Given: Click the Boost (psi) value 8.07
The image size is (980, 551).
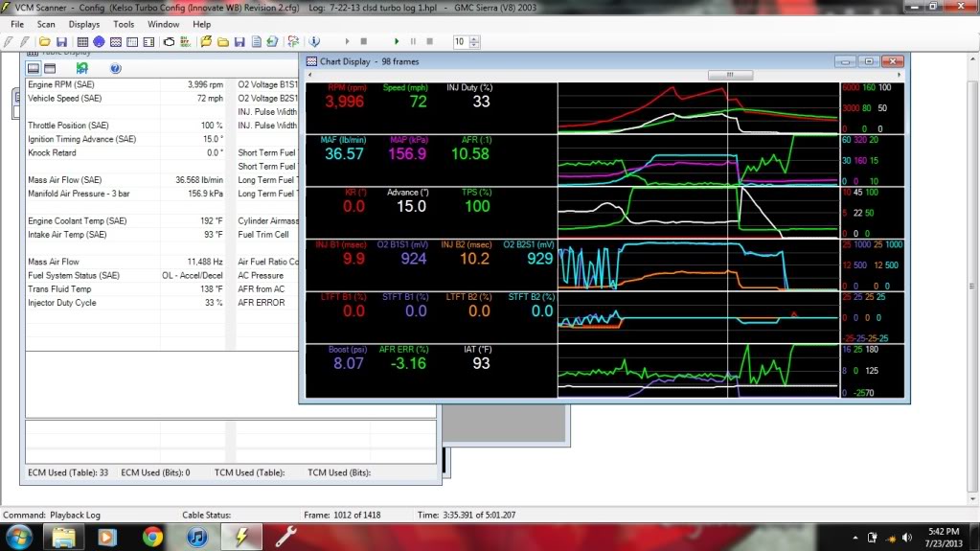Looking at the screenshot, I should 348,363.
